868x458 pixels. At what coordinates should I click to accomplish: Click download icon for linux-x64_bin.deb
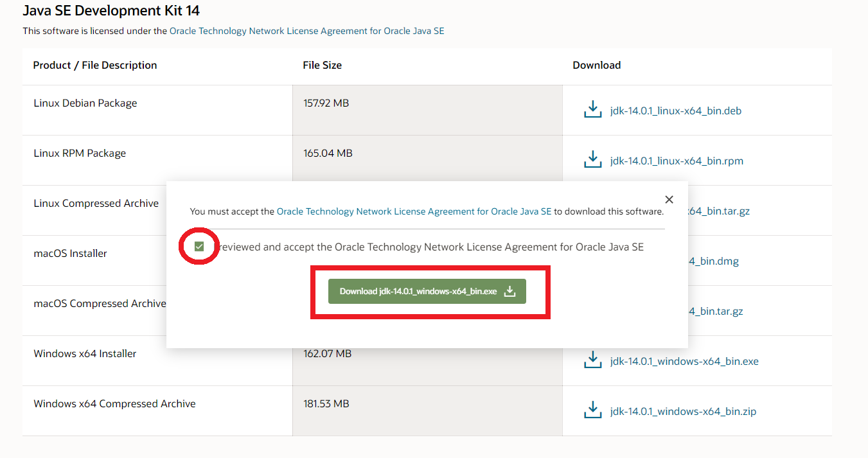592,109
